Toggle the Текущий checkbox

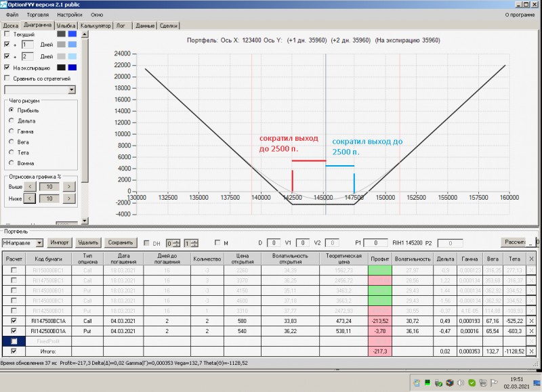coord(7,34)
